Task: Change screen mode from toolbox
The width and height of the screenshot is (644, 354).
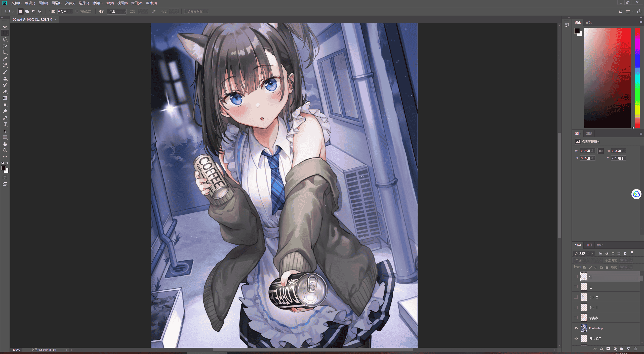Action: pyautogui.click(x=5, y=184)
